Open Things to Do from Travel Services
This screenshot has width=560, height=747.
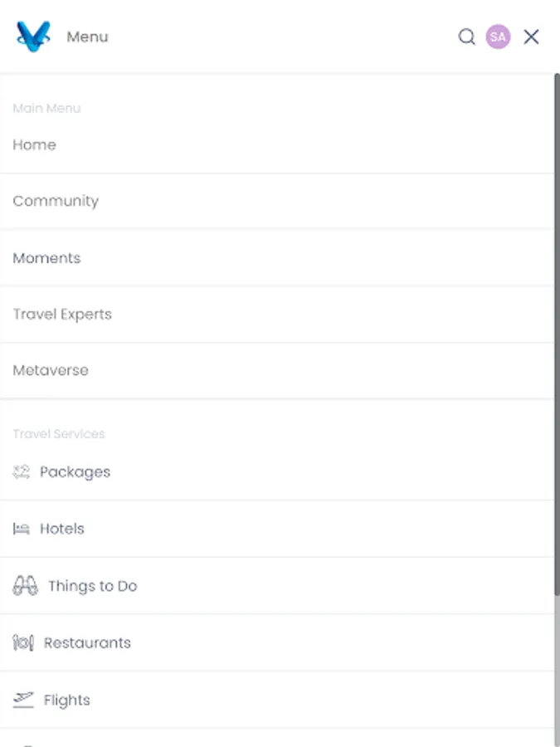click(93, 585)
